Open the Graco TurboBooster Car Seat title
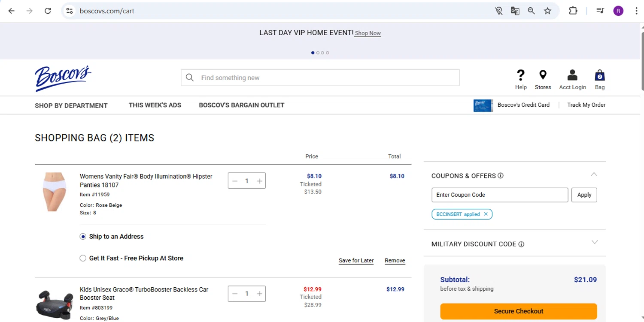The width and height of the screenshot is (644, 322). [x=144, y=294]
